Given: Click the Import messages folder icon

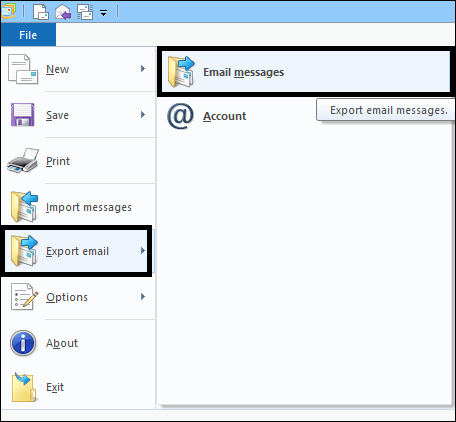Looking at the screenshot, I should click(24, 207).
